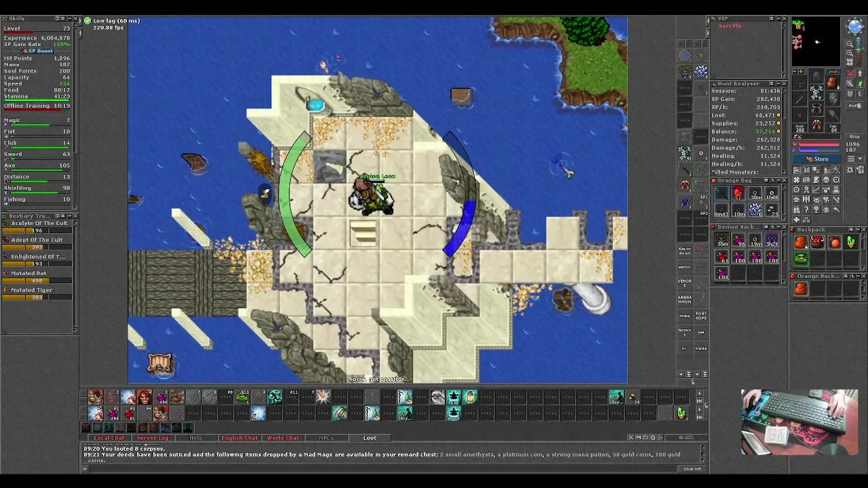Click the Mutated Rat bestiary entry

[38, 277]
